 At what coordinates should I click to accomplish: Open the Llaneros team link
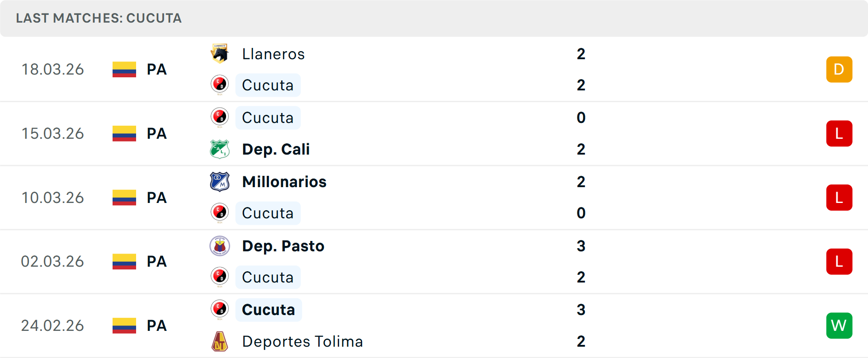coord(273,54)
